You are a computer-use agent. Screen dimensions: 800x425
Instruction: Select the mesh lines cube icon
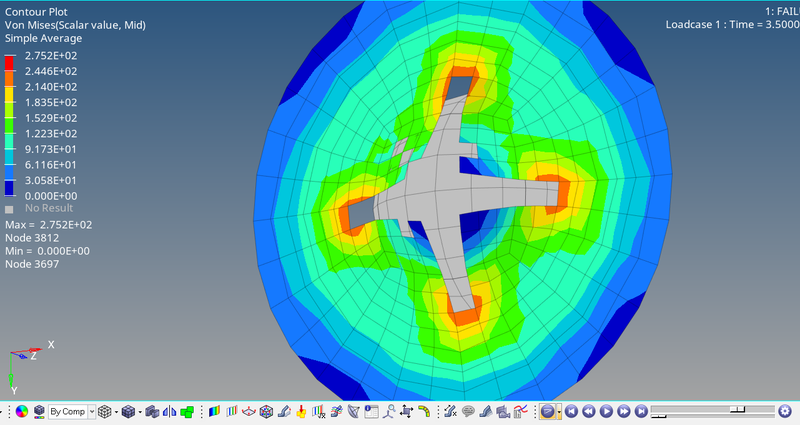click(x=105, y=412)
